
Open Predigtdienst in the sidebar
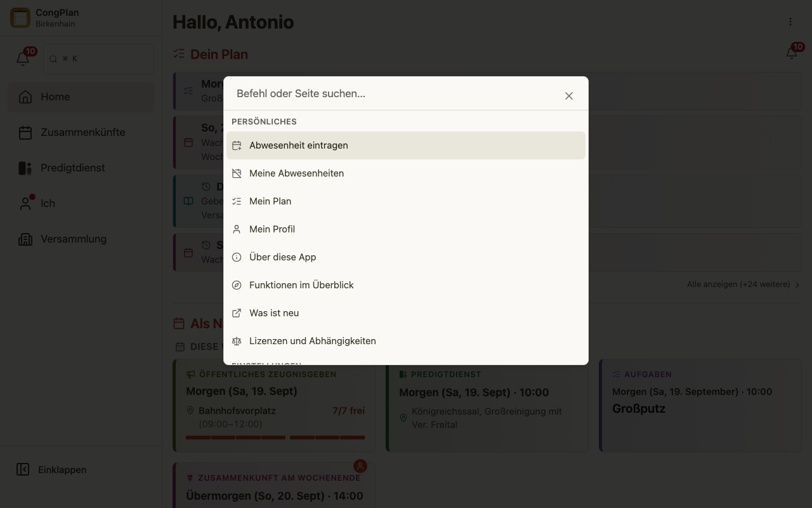[x=81, y=168]
